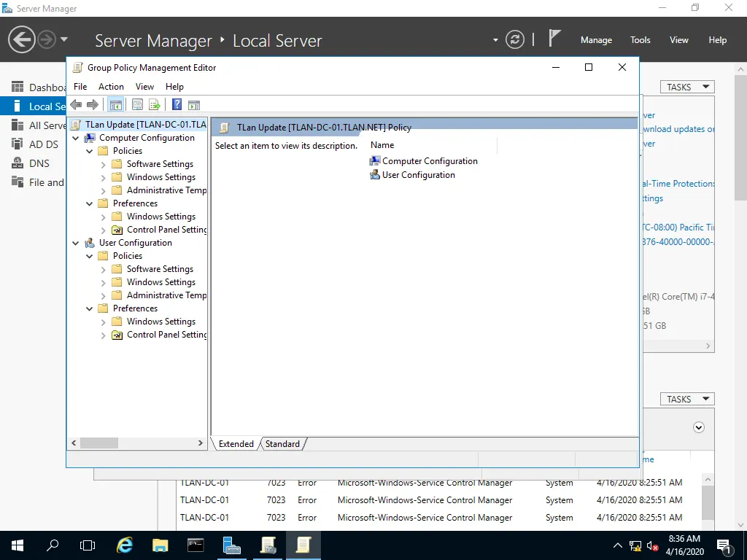Collapse Preferences under Computer Configuration
Viewport: 747px width, 560px height.
(89, 203)
